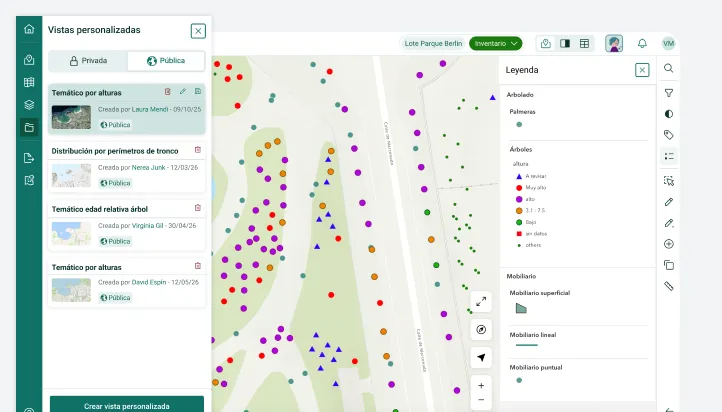
Task: Open thumbnail of David Espín's view
Action: click(x=71, y=290)
